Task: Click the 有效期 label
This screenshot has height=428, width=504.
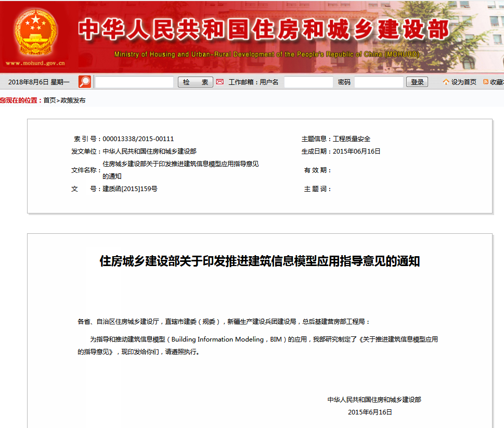Action: tap(317, 170)
